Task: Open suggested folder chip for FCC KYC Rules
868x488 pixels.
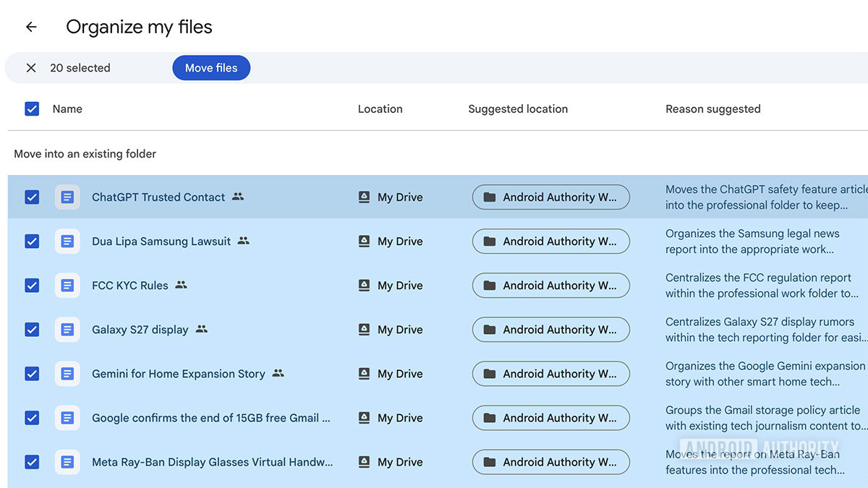Action: coord(551,286)
